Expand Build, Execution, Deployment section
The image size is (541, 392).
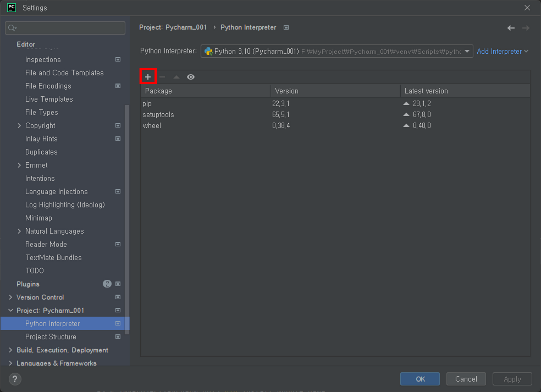(x=11, y=350)
